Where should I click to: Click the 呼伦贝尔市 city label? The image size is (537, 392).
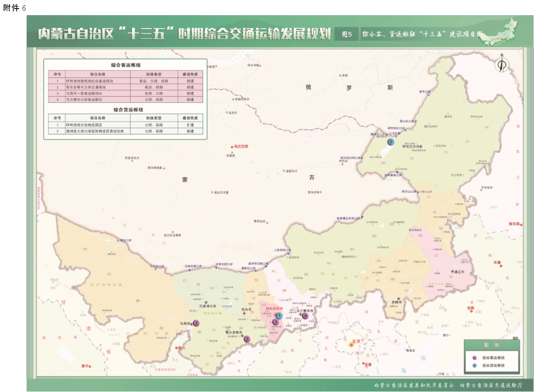411,146
